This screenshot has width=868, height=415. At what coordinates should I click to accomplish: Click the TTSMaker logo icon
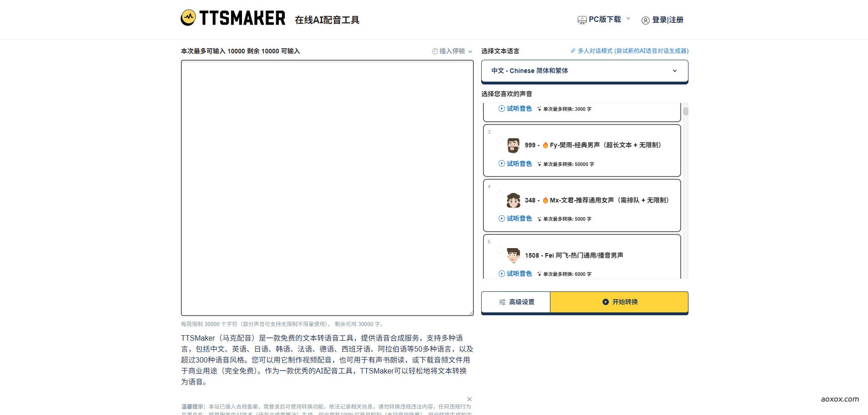coord(188,18)
